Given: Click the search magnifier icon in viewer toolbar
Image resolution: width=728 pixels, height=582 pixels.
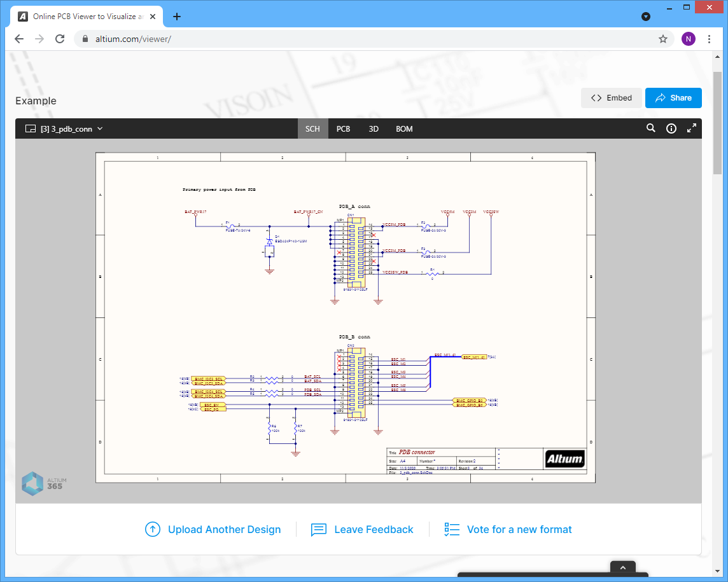Looking at the screenshot, I should (650, 128).
